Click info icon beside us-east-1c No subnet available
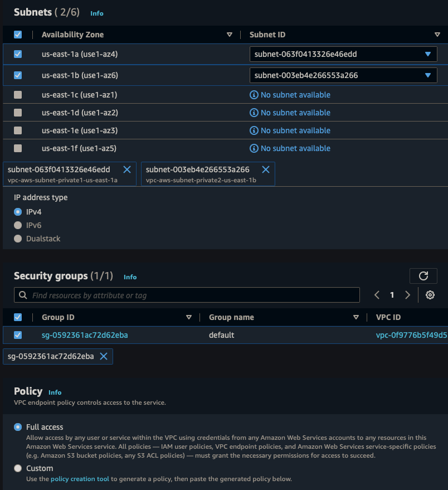 pyautogui.click(x=254, y=94)
